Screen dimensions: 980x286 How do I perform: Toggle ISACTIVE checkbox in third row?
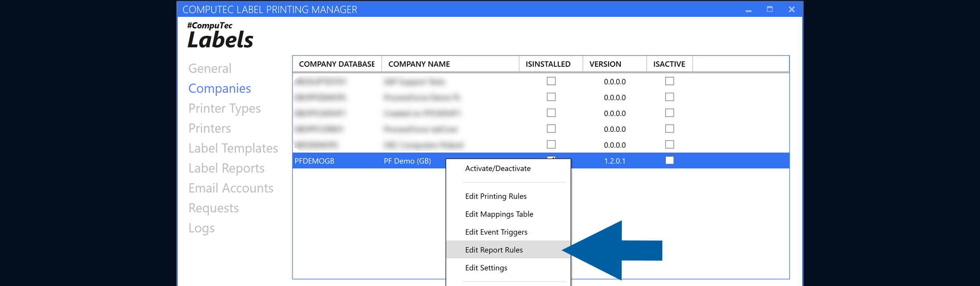[x=670, y=113]
